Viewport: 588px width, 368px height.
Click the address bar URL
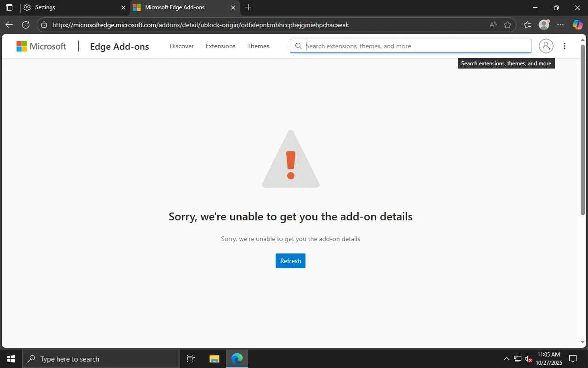coord(201,25)
